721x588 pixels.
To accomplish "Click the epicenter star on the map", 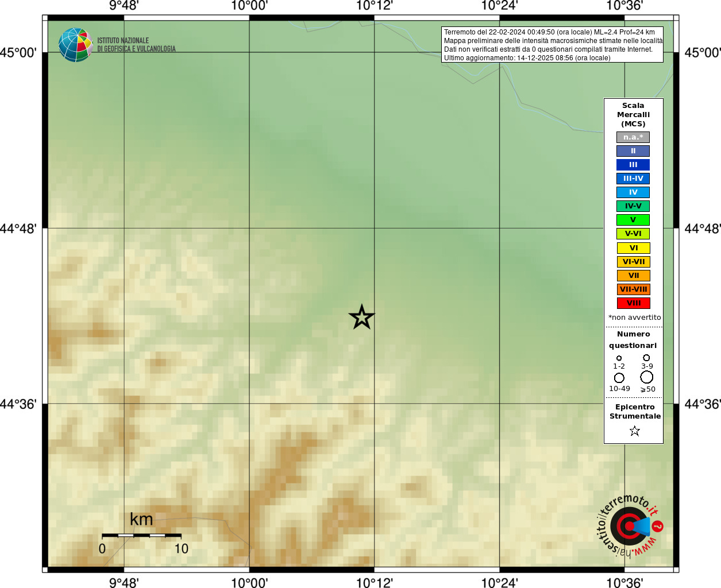I will point(362,317).
